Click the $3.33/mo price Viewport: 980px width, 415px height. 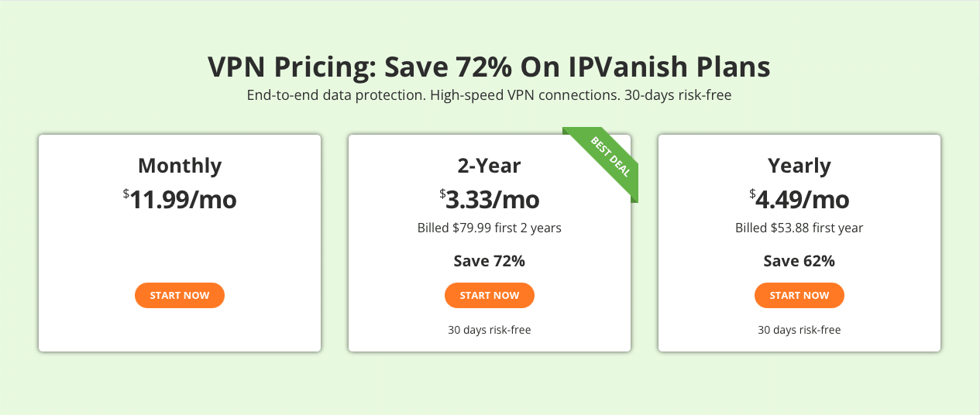pos(490,200)
